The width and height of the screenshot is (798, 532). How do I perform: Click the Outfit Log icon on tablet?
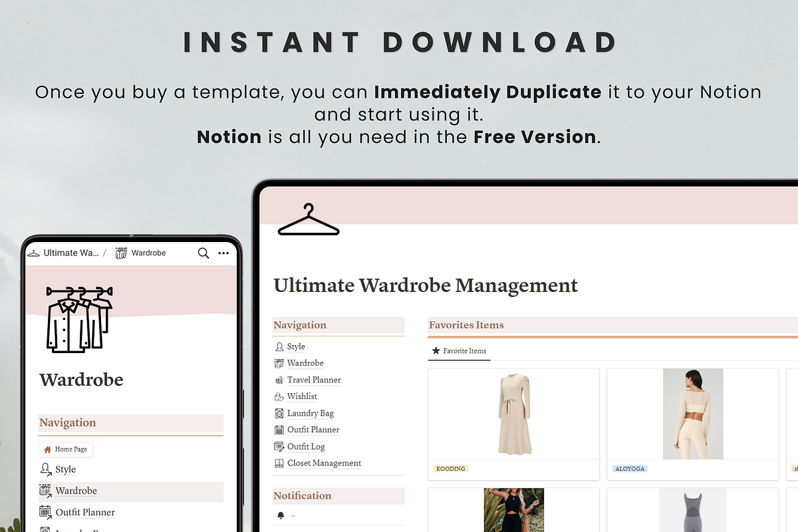[279, 446]
